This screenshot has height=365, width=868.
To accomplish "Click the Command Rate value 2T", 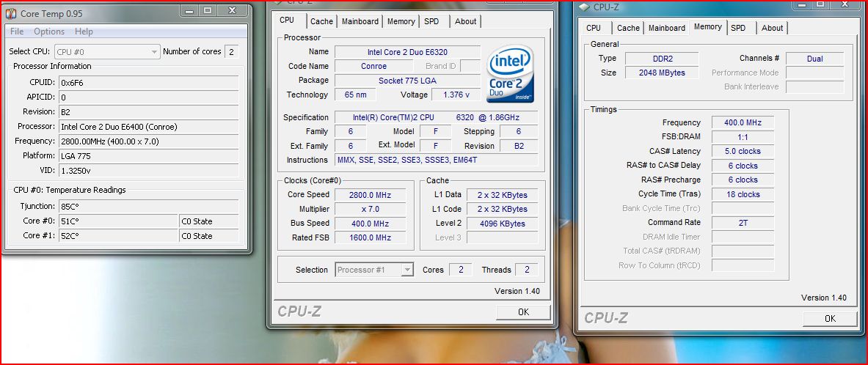I will coord(743,222).
